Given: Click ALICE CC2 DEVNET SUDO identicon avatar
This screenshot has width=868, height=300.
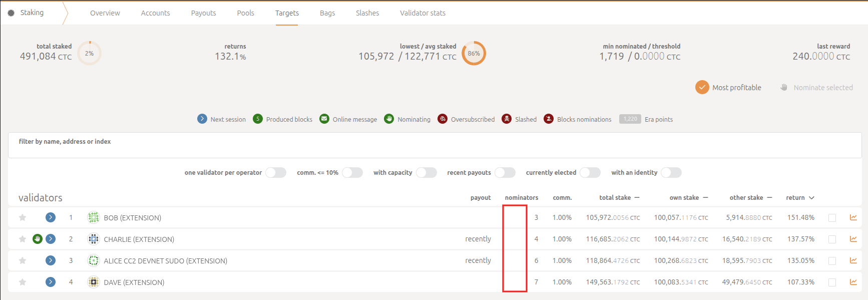Looking at the screenshot, I should click(x=94, y=260).
